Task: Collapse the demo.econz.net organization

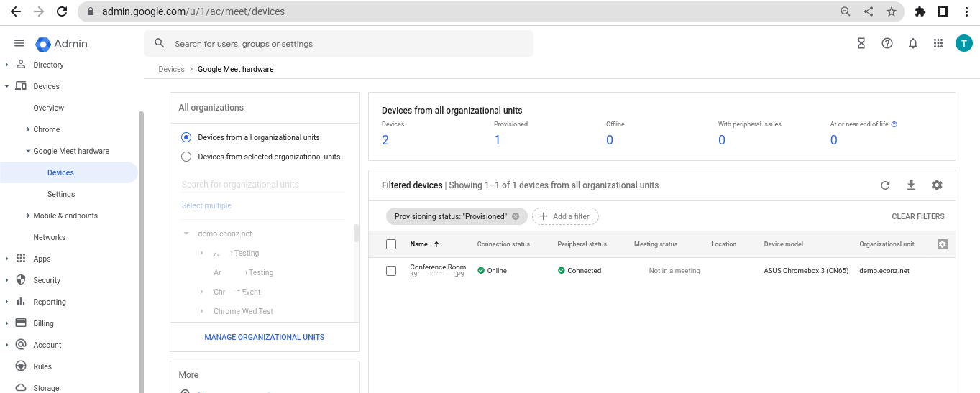Action: (186, 234)
